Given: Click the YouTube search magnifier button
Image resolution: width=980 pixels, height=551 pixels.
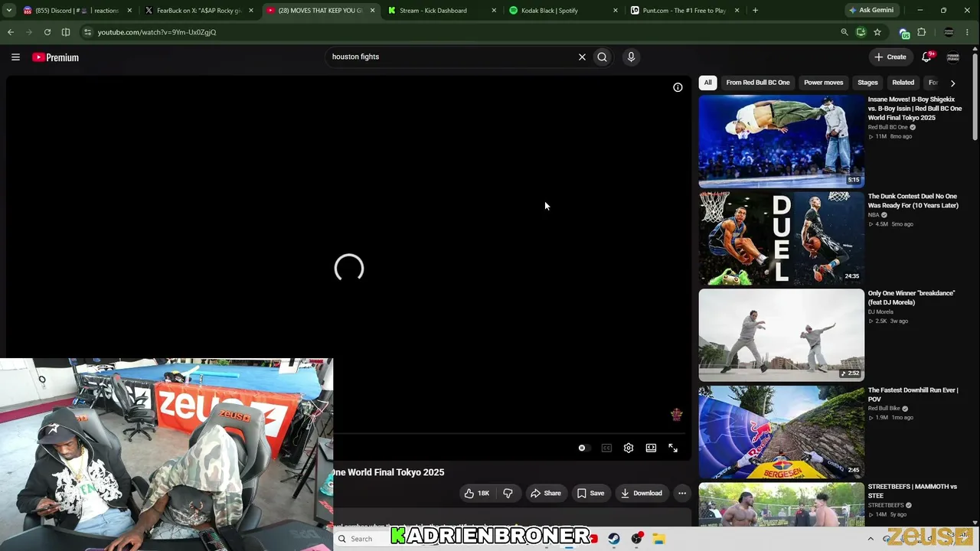Looking at the screenshot, I should pos(603,57).
